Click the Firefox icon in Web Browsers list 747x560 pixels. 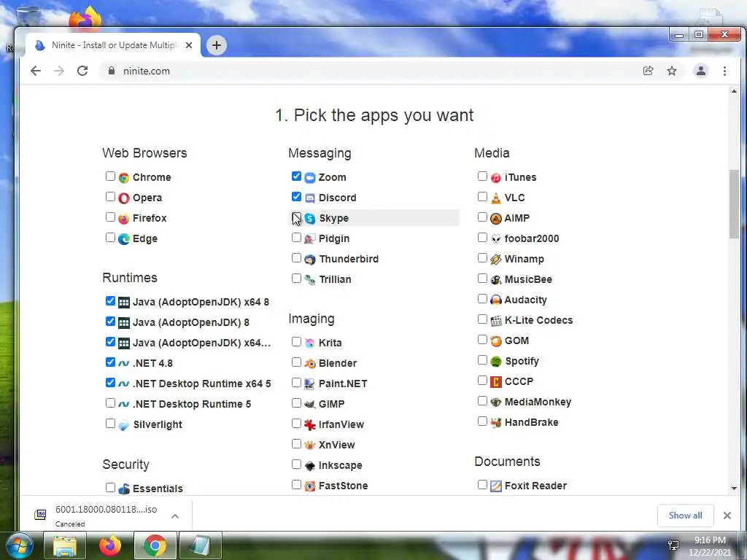[124, 219]
